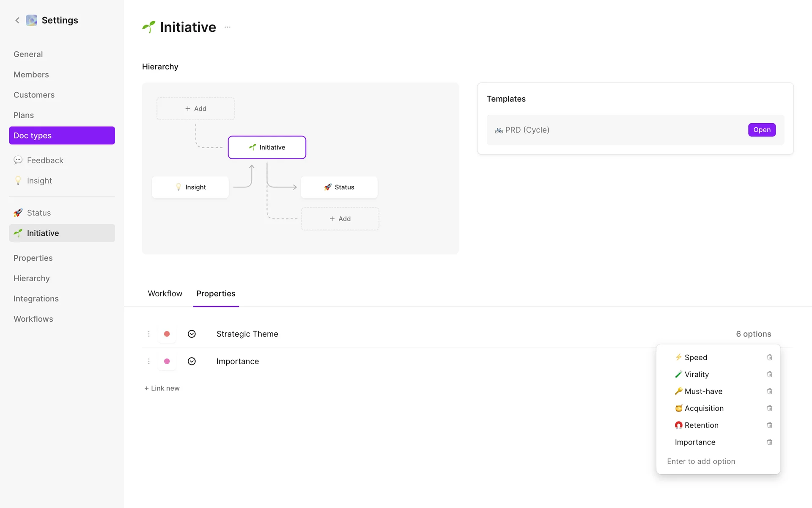Delete the Virality option via trash icon
Screen dimensions: 812x508
(x=770, y=374)
